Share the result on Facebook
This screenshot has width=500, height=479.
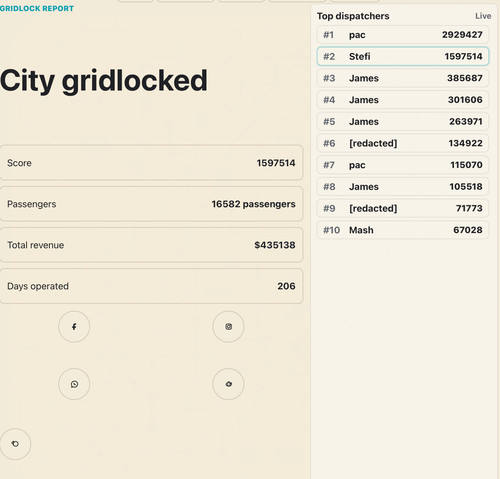(74, 327)
